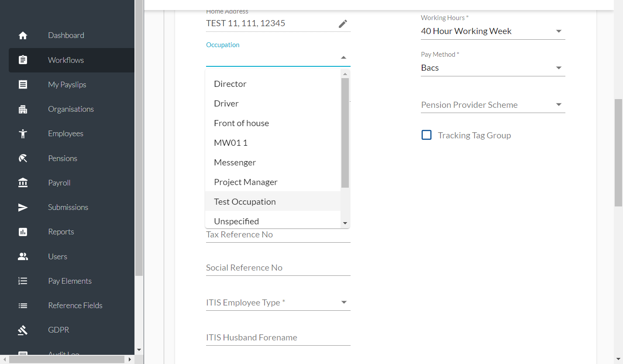
Task: Click the Workflows clipboard icon
Action: (23, 60)
